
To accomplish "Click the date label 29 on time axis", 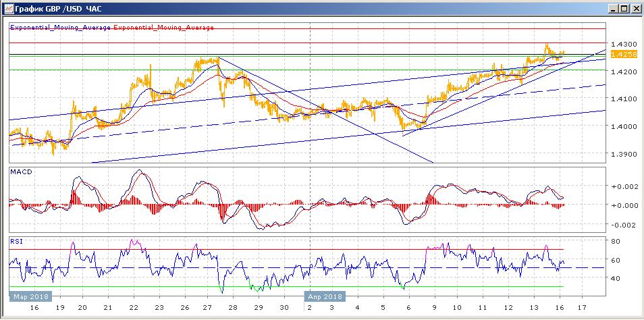I will click(258, 308).
